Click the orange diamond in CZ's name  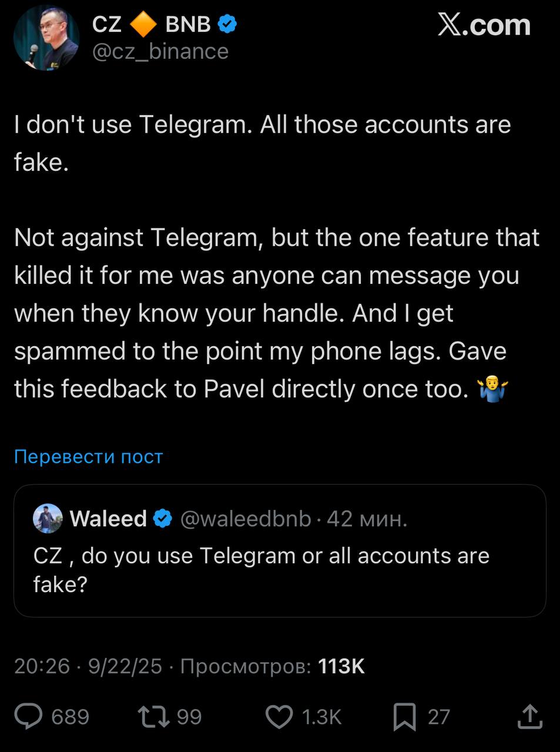pyautogui.click(x=143, y=24)
